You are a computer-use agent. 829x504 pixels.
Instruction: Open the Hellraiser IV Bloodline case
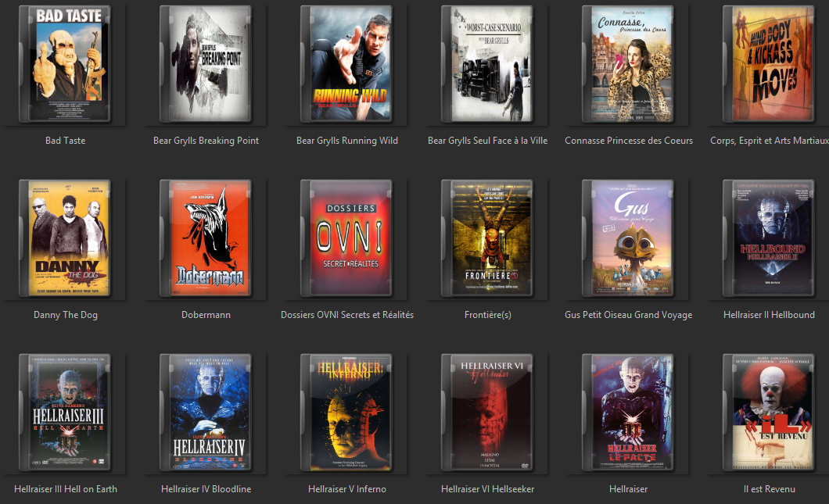pyautogui.click(x=206, y=413)
